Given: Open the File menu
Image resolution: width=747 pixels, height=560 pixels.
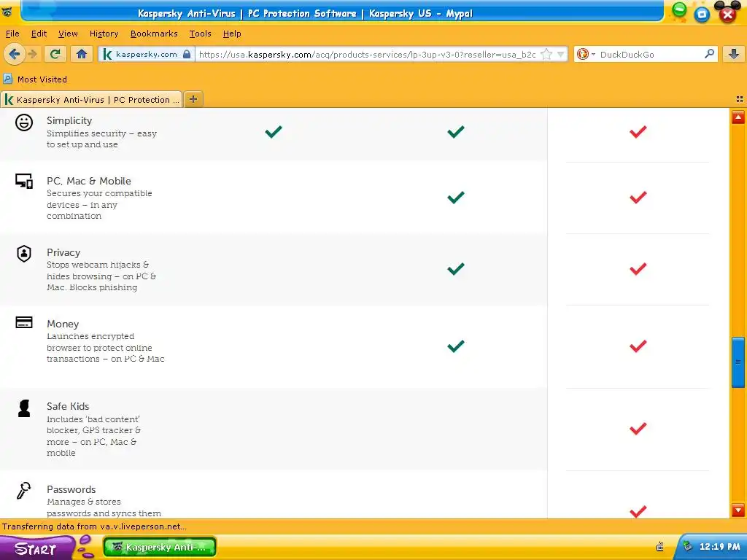Looking at the screenshot, I should tap(12, 34).
